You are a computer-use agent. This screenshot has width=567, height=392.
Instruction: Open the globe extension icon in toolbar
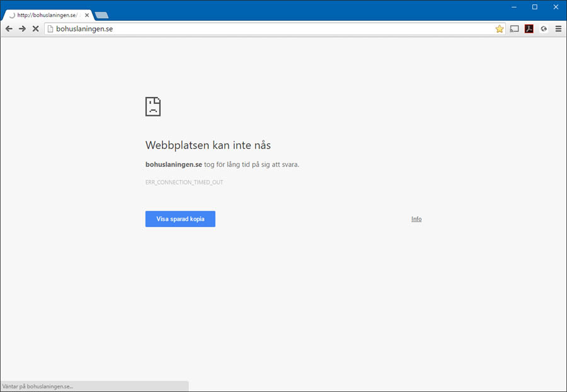(544, 29)
